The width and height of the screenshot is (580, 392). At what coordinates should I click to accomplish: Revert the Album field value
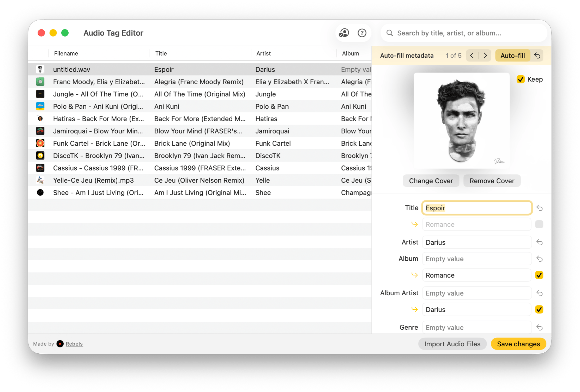click(539, 259)
